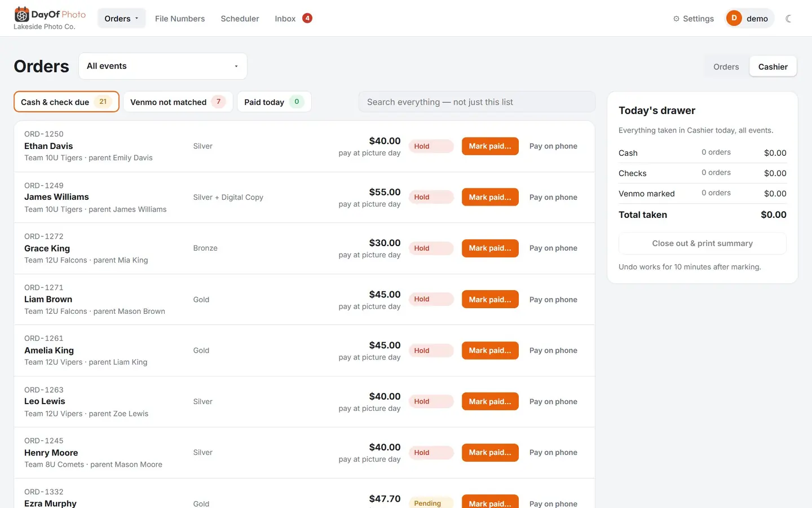812x508 pixels.
Task: Switch to the Cashier view tab
Action: point(773,67)
